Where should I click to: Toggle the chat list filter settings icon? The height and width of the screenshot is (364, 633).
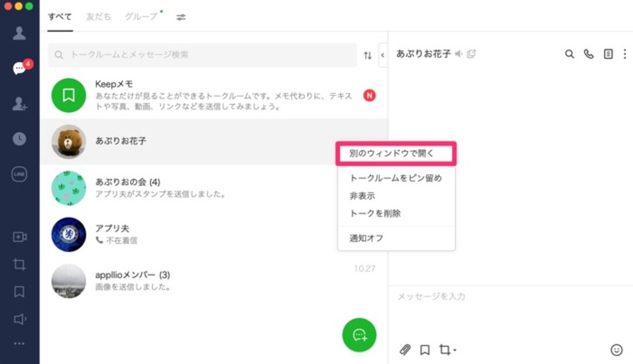click(181, 17)
